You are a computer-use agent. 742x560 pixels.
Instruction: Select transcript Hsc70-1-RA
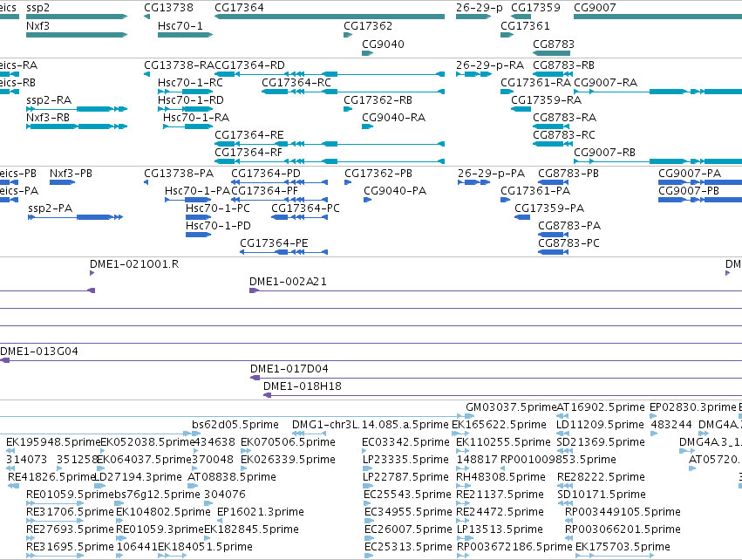pos(187,126)
